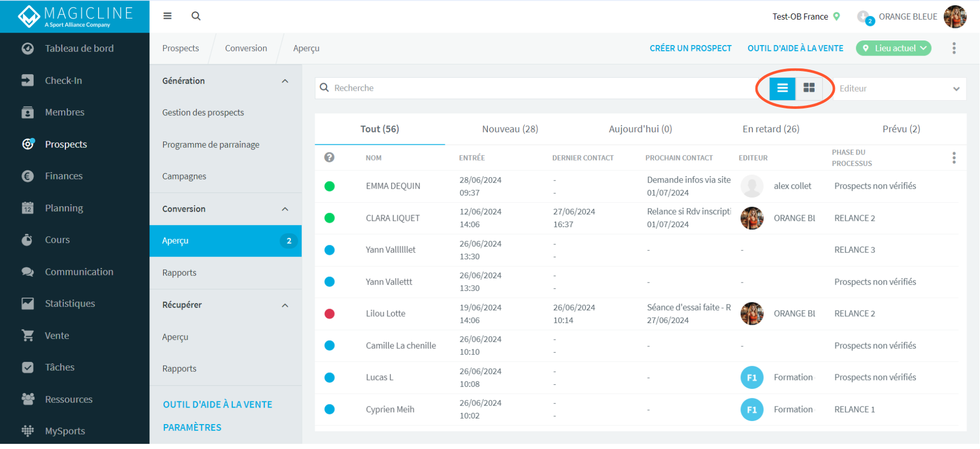Open the table column options kebab icon
The width and height of the screenshot is (980, 449).
click(954, 158)
